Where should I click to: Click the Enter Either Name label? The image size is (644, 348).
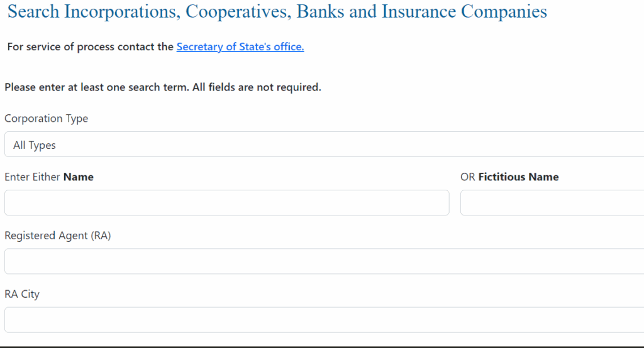[x=49, y=177]
